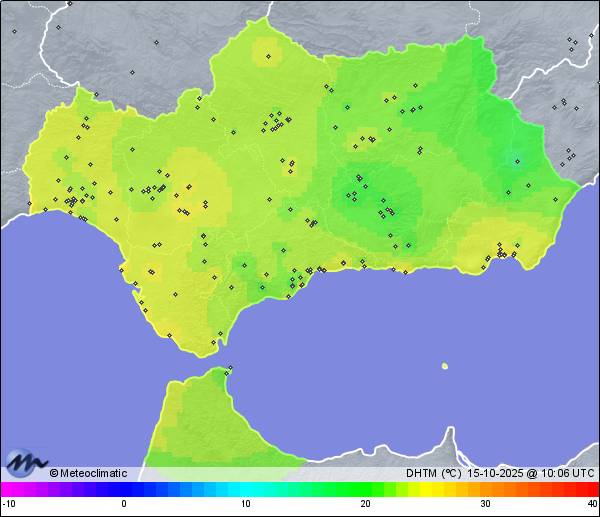The height and width of the screenshot is (517, 600).
Task: Select the station marker on the small sea island
Action: coord(446,366)
